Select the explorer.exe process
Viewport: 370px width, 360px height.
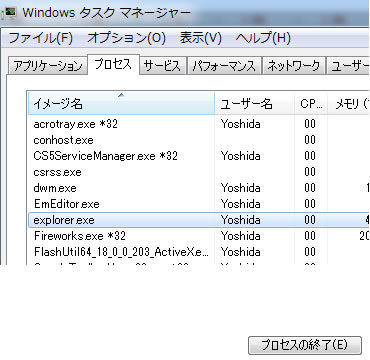(x=199, y=220)
